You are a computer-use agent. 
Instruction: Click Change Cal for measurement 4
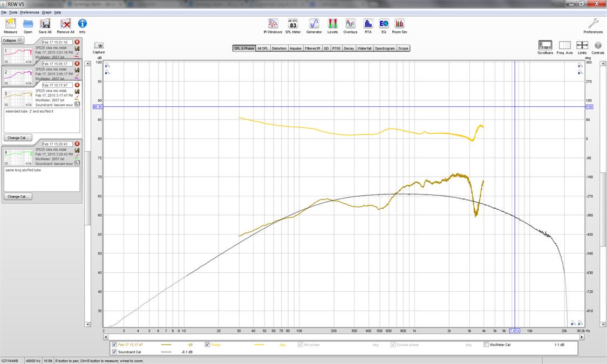18,196
